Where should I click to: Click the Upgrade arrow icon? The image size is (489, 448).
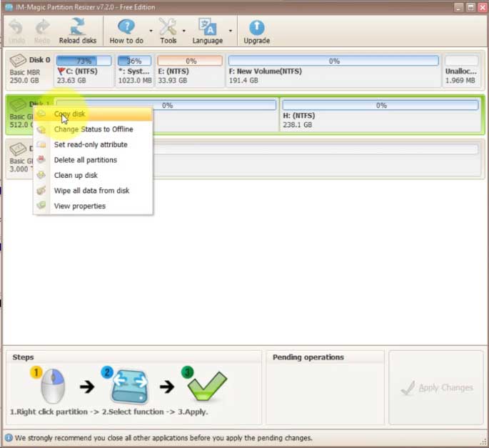pyautogui.click(x=257, y=27)
